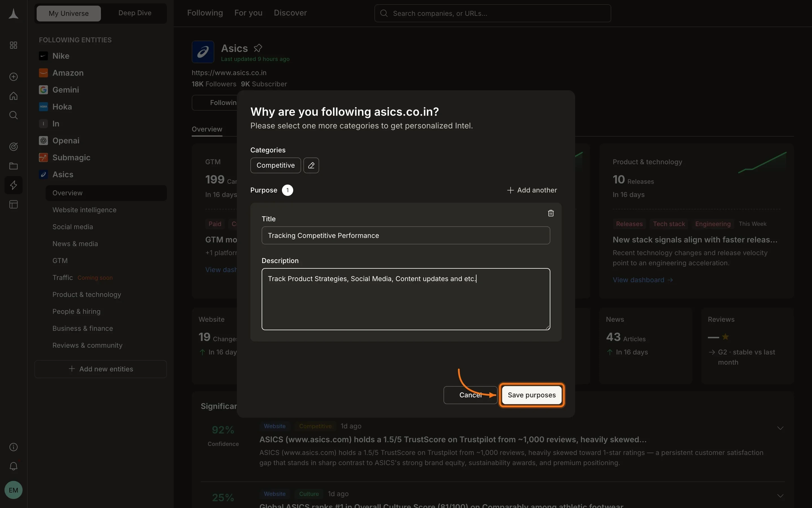
Task: Click the plus circle icon in left rail
Action: 14,76
